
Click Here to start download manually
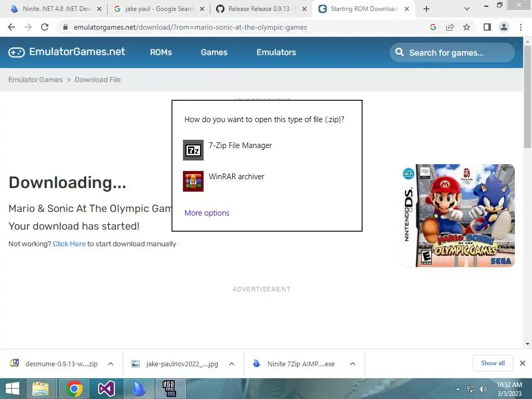(69, 244)
